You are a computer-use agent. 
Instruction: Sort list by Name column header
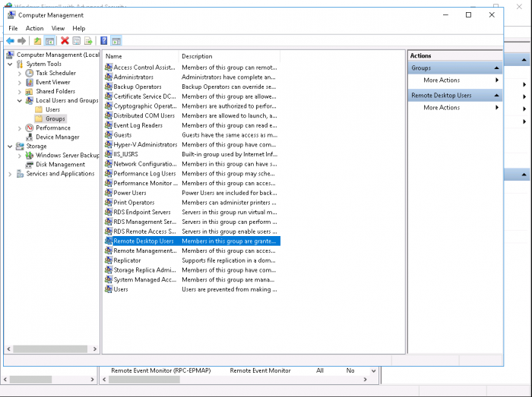[x=141, y=56]
